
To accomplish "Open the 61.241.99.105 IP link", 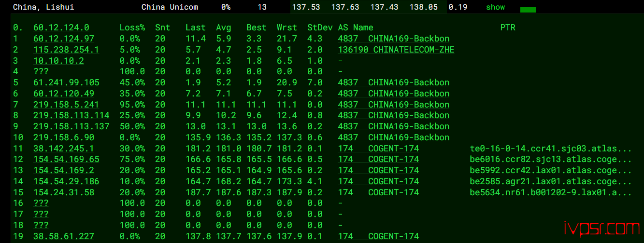I will pyautogui.click(x=66, y=82).
